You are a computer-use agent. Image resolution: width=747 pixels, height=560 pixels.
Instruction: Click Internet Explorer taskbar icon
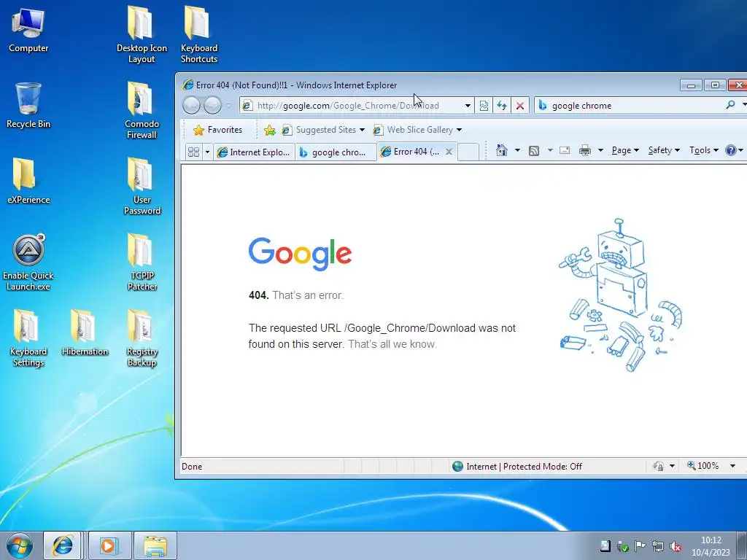click(x=63, y=545)
